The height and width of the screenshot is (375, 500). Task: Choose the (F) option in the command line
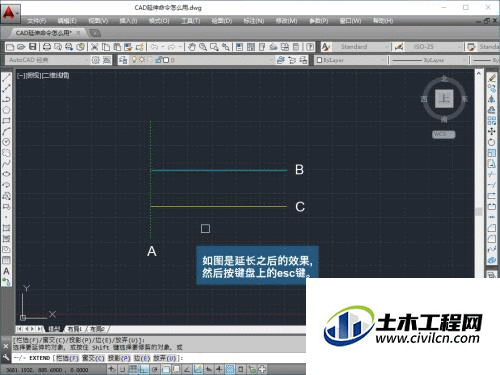[67, 358]
